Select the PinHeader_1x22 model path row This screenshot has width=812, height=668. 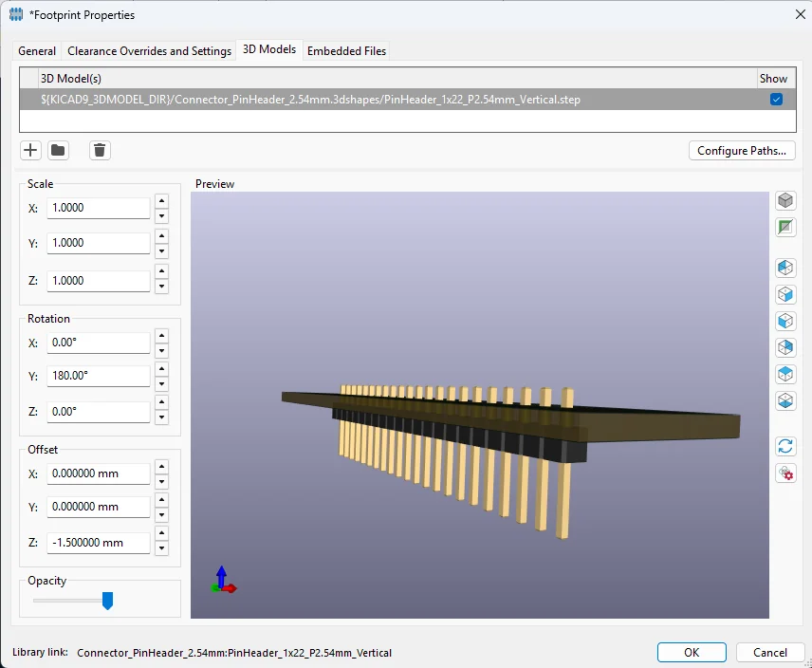point(408,100)
